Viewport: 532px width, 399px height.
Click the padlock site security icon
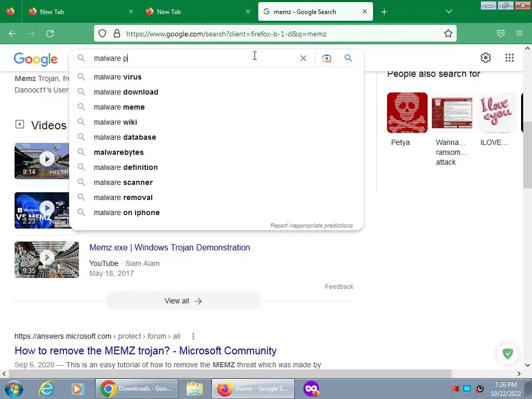point(117,34)
